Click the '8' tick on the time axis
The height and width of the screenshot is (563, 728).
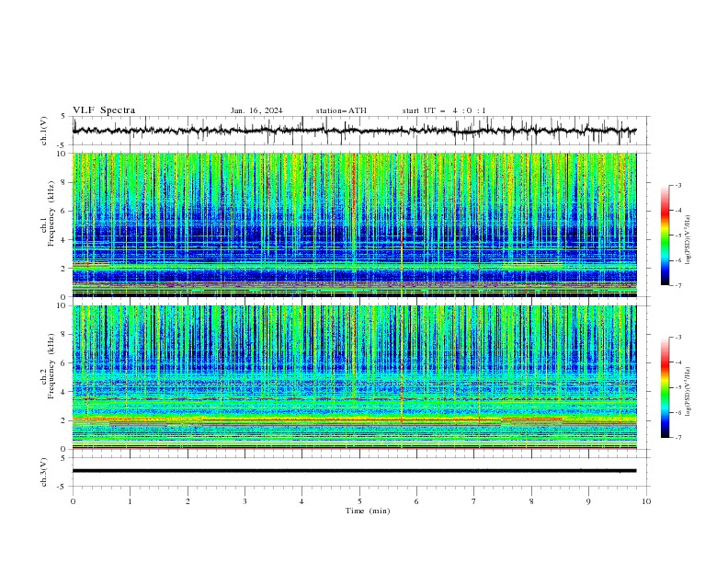pos(531,501)
